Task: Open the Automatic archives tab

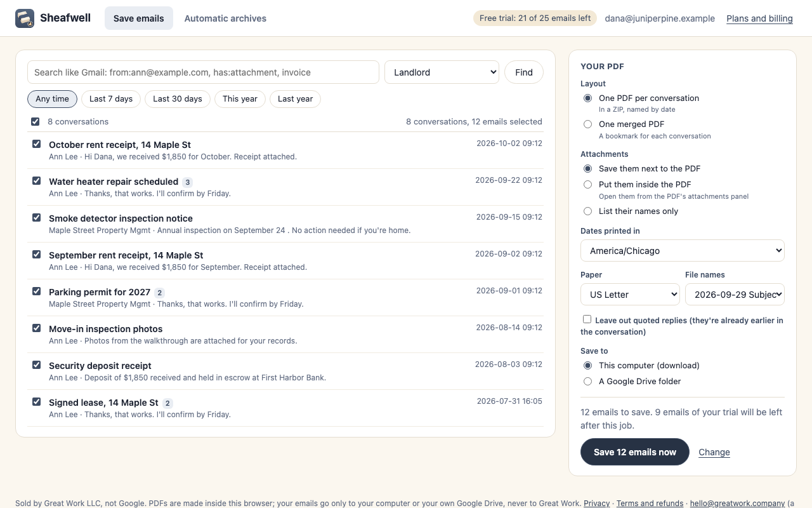Action: click(225, 18)
